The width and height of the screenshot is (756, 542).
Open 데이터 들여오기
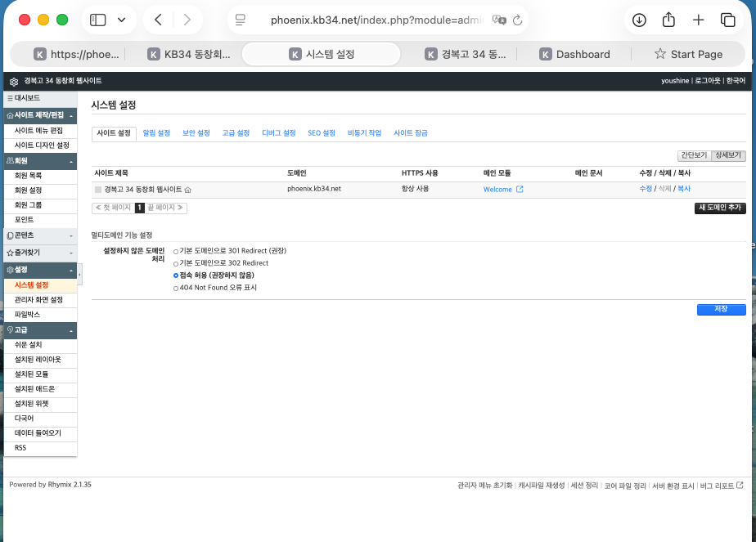click(x=40, y=433)
